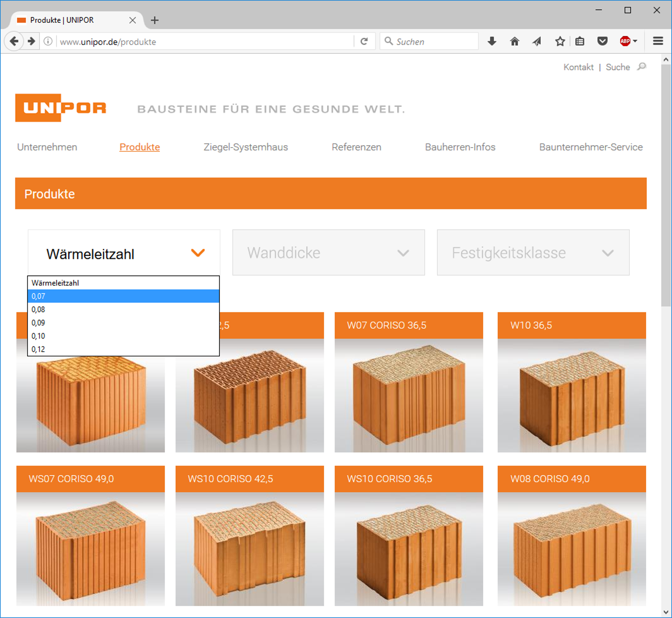This screenshot has height=618, width=672.
Task: Open the Suche link
Action: point(618,67)
